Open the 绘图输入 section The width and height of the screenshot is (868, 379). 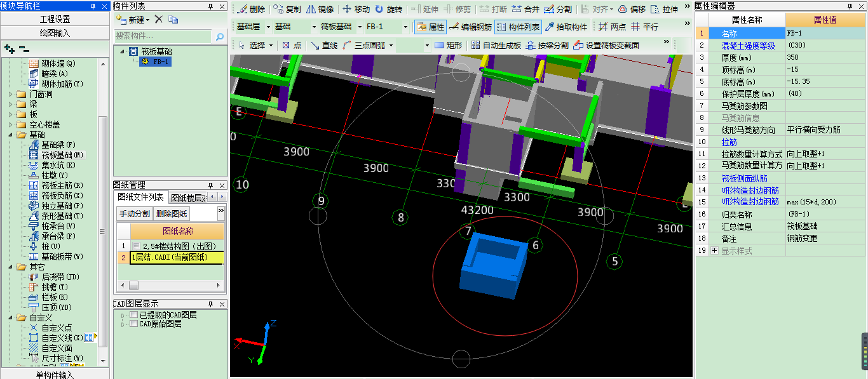click(55, 33)
